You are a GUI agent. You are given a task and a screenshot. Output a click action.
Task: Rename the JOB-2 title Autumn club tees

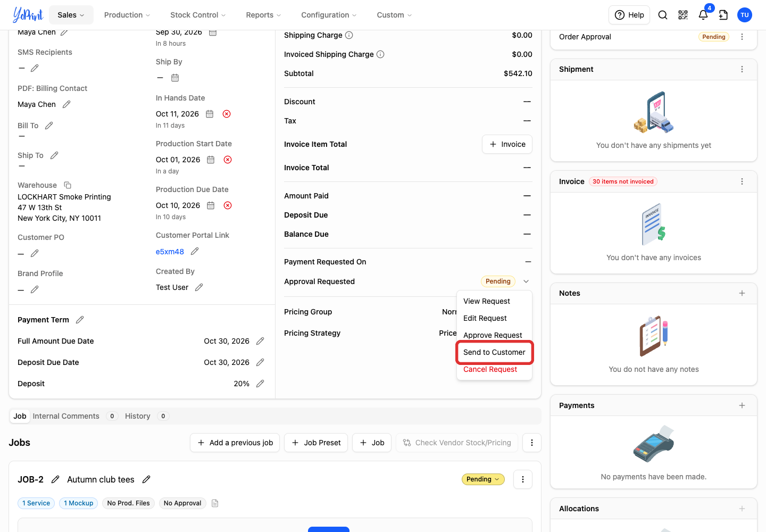click(x=146, y=479)
